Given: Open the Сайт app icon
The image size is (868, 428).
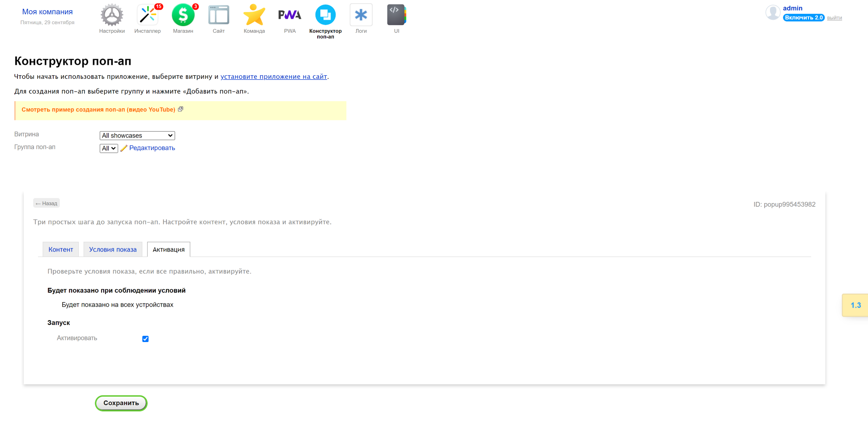Looking at the screenshot, I should [x=219, y=15].
